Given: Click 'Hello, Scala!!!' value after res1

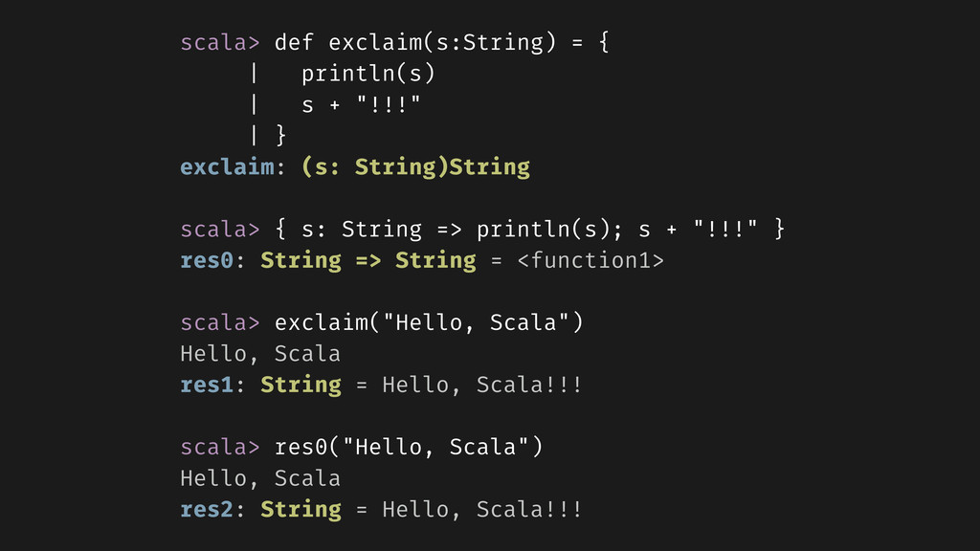Looking at the screenshot, I should [x=482, y=385].
